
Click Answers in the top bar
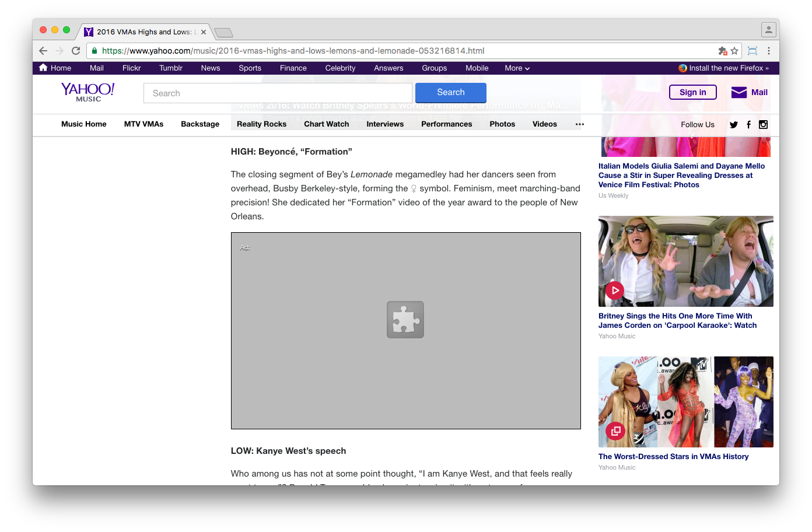[388, 68]
